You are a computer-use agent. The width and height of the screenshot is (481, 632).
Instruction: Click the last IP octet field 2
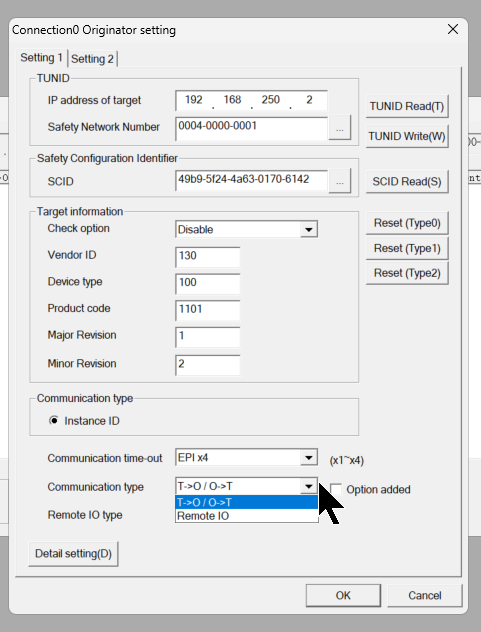pyautogui.click(x=309, y=100)
